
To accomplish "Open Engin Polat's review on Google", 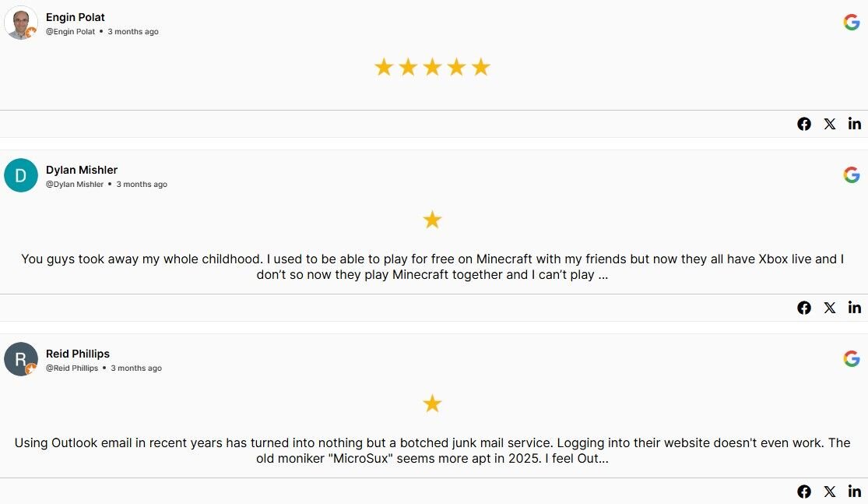I will [x=851, y=22].
